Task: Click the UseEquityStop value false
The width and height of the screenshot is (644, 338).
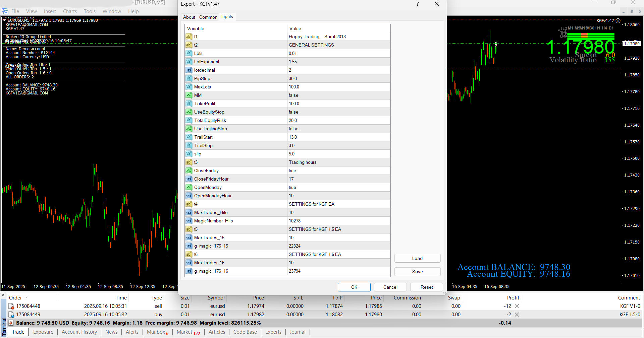Action: pos(293,112)
